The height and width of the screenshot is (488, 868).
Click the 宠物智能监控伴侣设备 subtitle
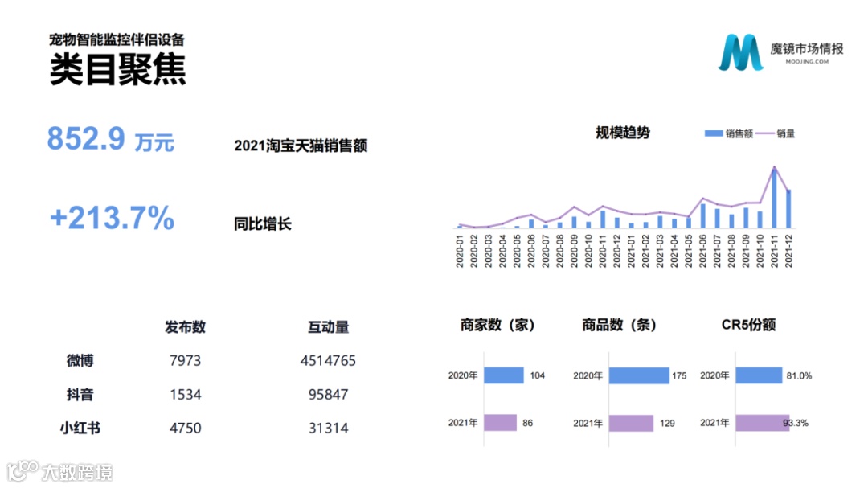[x=117, y=39]
